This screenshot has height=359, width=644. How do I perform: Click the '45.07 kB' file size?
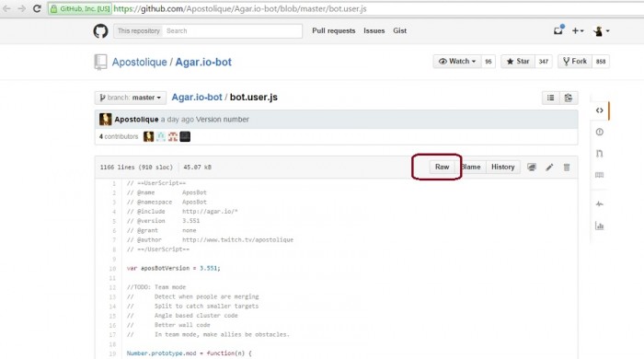coord(197,168)
